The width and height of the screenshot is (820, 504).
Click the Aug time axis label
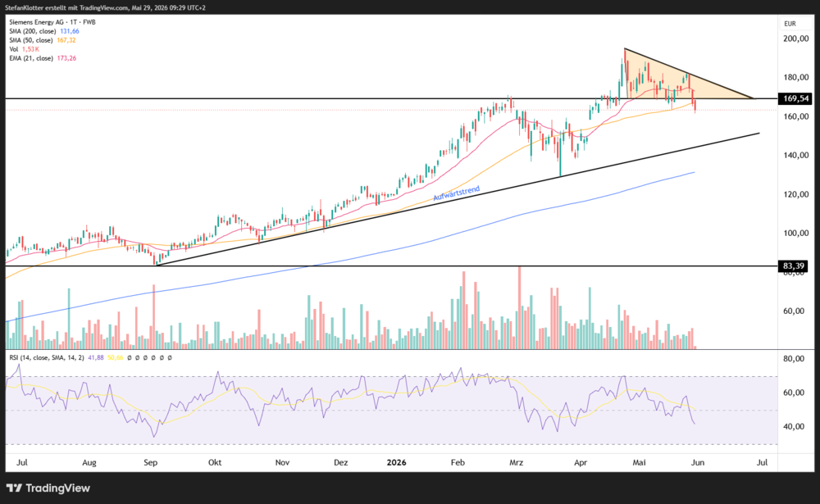click(x=89, y=463)
